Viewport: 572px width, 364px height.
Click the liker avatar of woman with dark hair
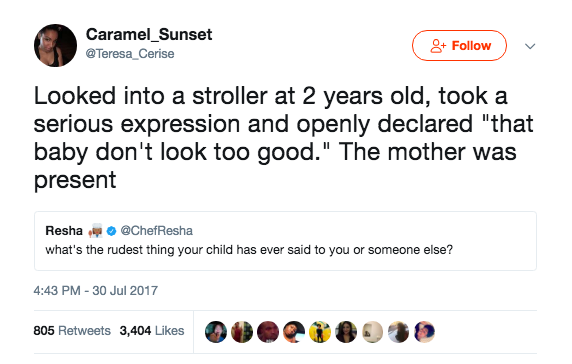click(346, 332)
